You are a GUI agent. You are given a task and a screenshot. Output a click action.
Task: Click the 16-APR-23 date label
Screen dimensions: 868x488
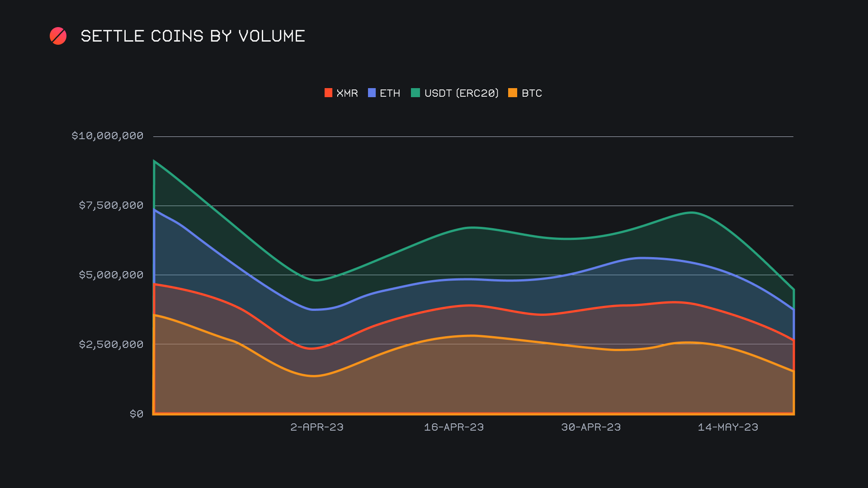[x=454, y=427]
